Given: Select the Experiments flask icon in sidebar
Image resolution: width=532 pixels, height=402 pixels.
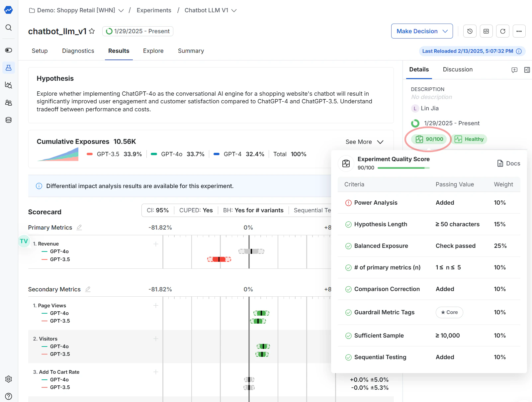Looking at the screenshot, I should point(8,67).
